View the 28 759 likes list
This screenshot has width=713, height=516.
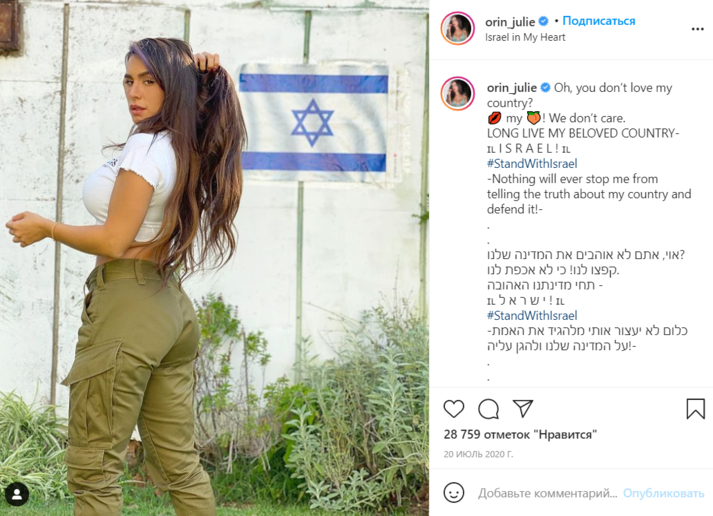coord(520,434)
